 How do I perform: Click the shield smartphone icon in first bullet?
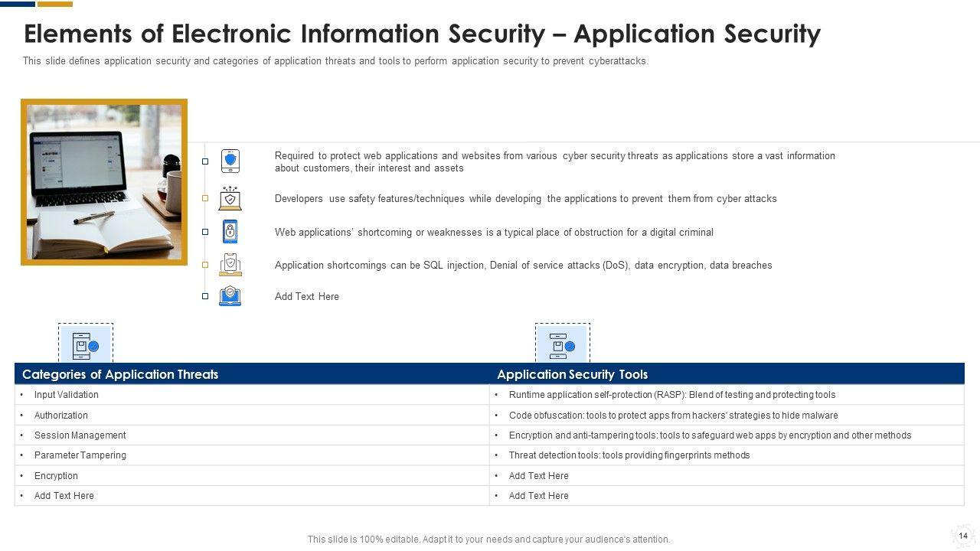pos(230,161)
